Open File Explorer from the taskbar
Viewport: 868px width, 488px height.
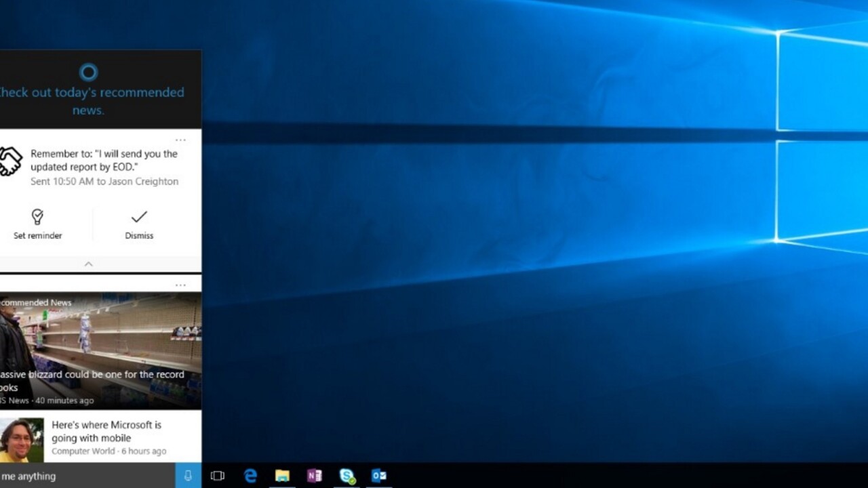click(x=282, y=476)
